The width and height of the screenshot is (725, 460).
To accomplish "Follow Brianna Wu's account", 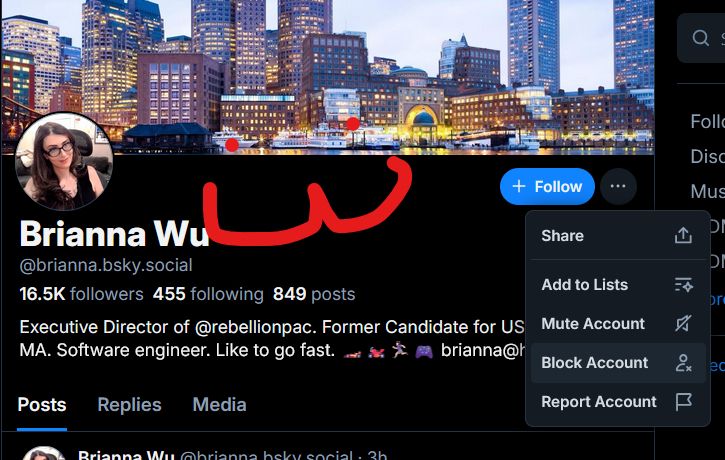I will (547, 186).
